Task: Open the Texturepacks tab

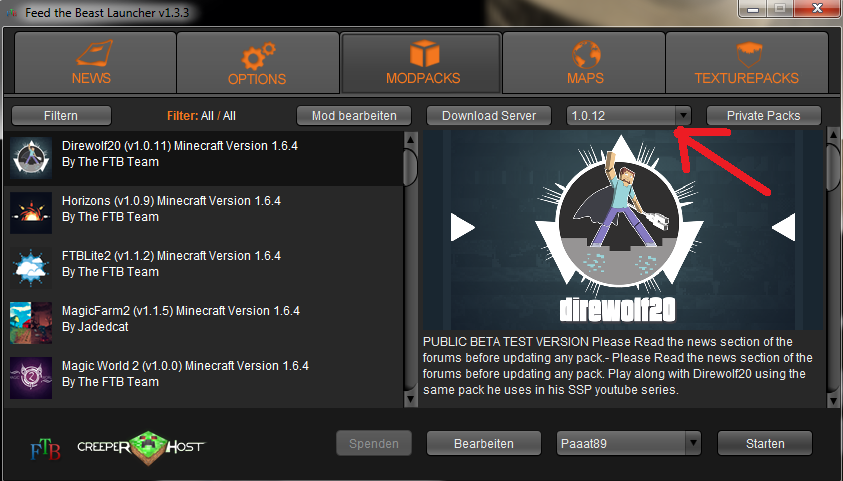Action: 744,63
